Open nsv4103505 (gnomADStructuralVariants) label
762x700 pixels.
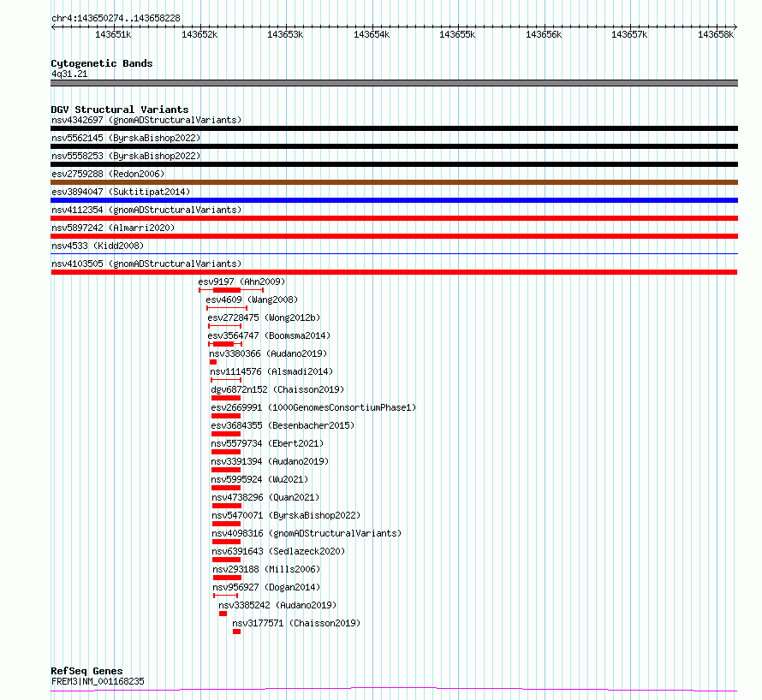click(x=146, y=264)
